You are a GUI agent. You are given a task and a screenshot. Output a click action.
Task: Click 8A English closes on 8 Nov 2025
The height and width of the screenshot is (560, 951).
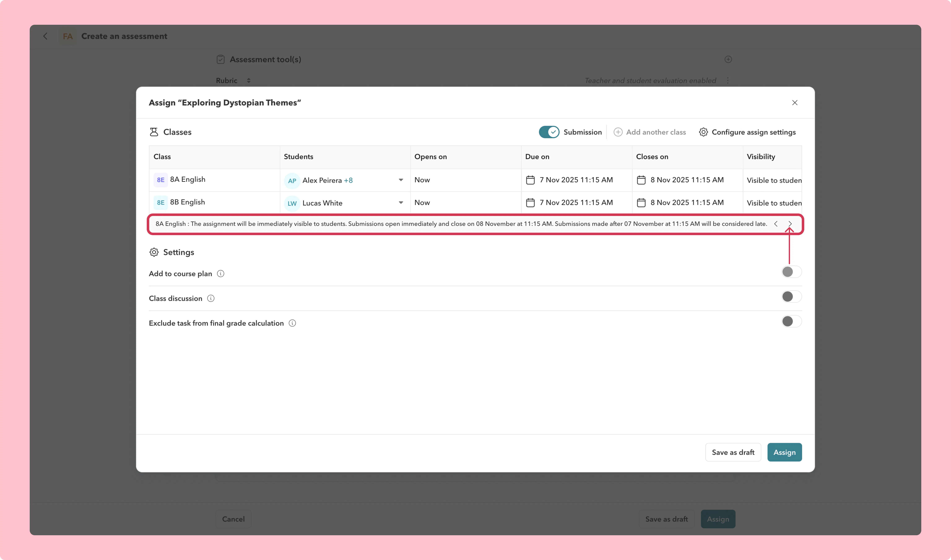click(x=687, y=180)
